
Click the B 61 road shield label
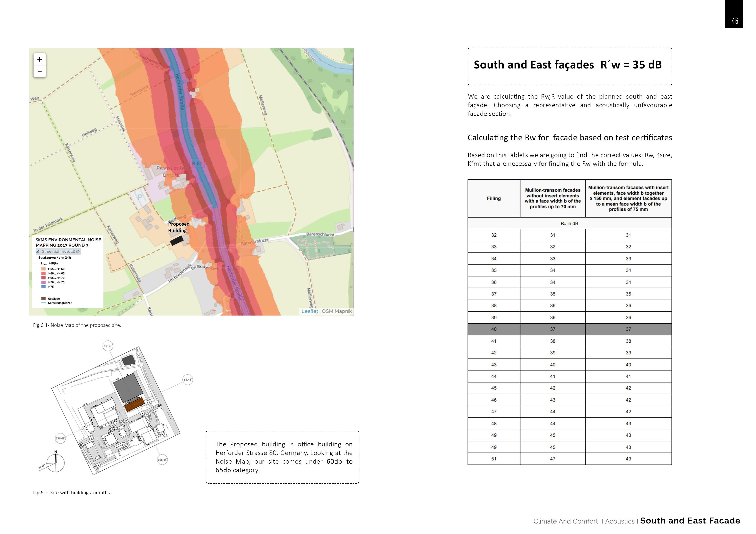(x=197, y=163)
